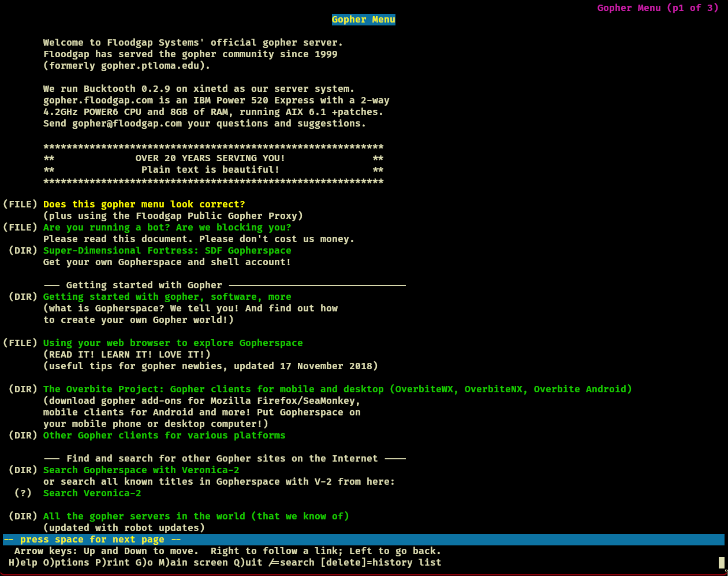Viewport: 728px width, 576px height.
Task: Follow 'Search Gopherspace with Veronica-2' link
Action: (x=141, y=470)
